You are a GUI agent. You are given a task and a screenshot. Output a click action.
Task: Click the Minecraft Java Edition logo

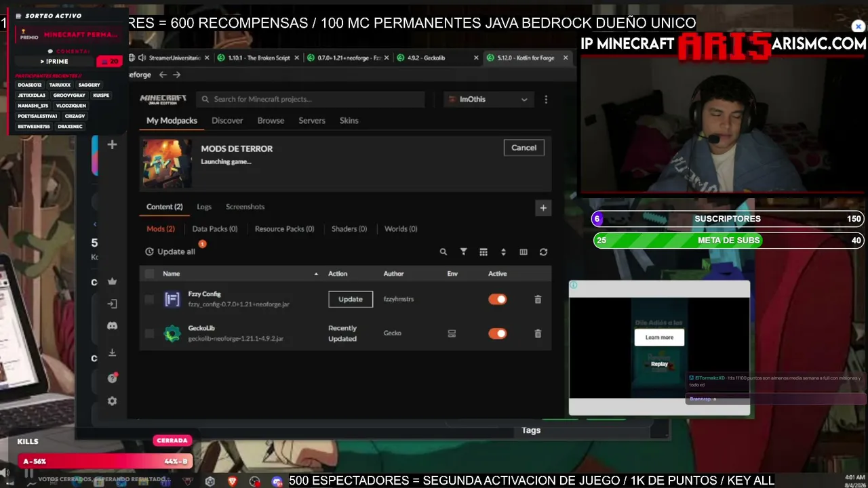[163, 99]
